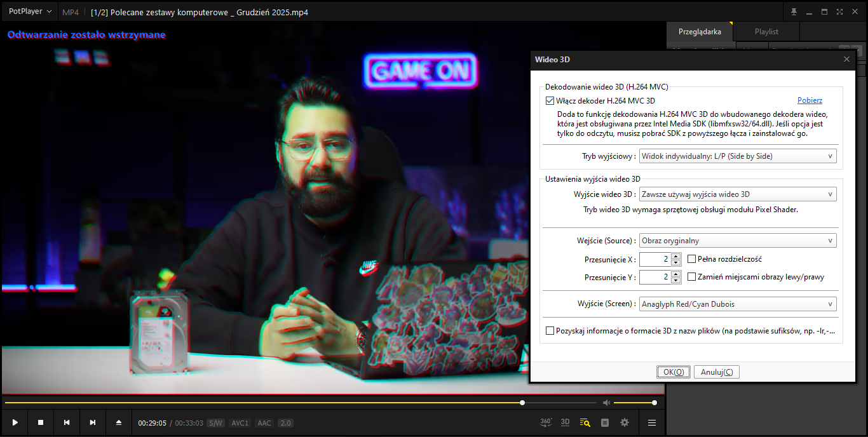Click the Pobierz download link
The width and height of the screenshot is (868, 437).
(x=810, y=100)
